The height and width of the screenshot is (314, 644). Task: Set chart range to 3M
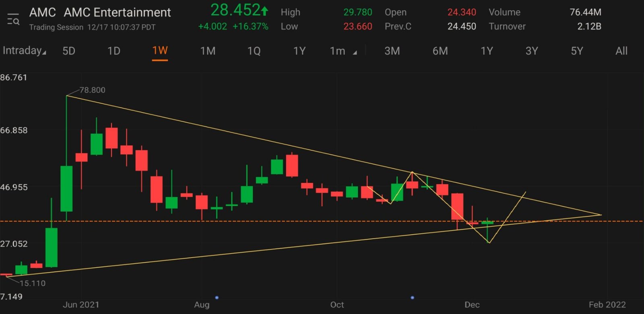click(392, 51)
